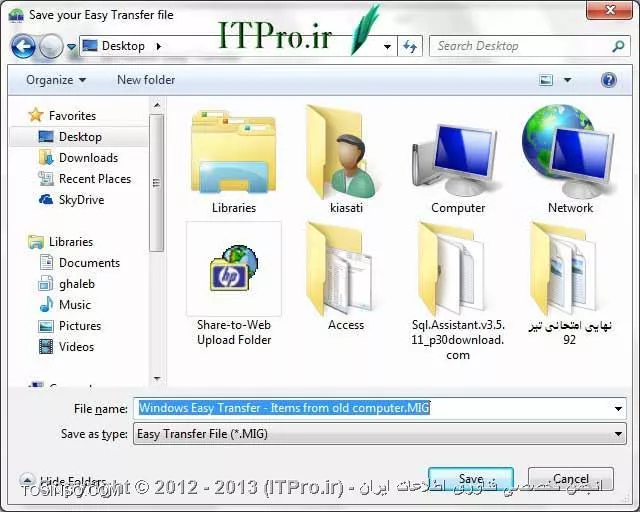
Task: Click the change view icon
Action: tap(546, 80)
